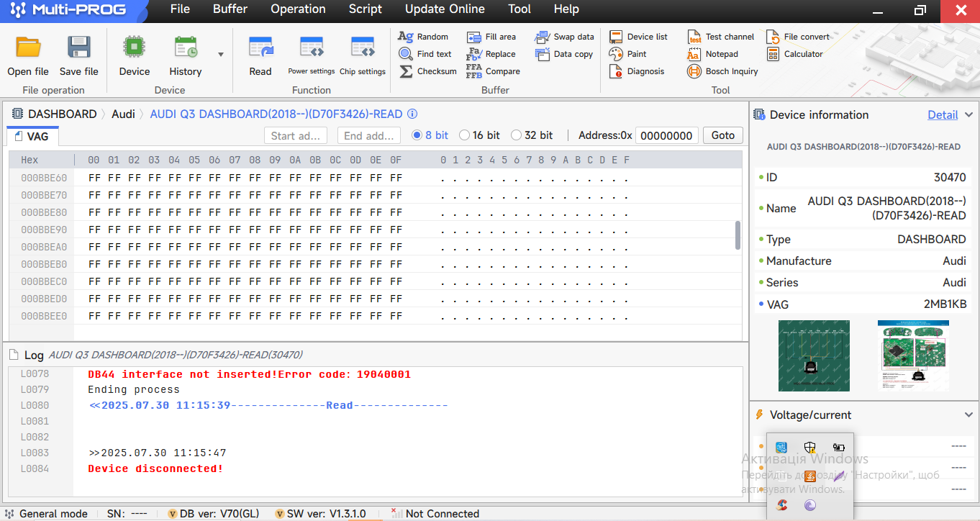
Task: Click the Goto button
Action: tap(723, 135)
